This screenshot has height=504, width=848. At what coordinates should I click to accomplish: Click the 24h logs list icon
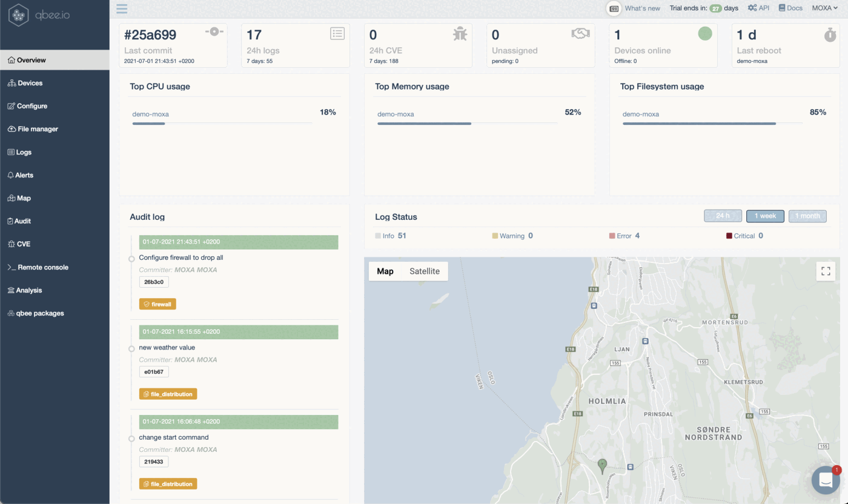(337, 33)
